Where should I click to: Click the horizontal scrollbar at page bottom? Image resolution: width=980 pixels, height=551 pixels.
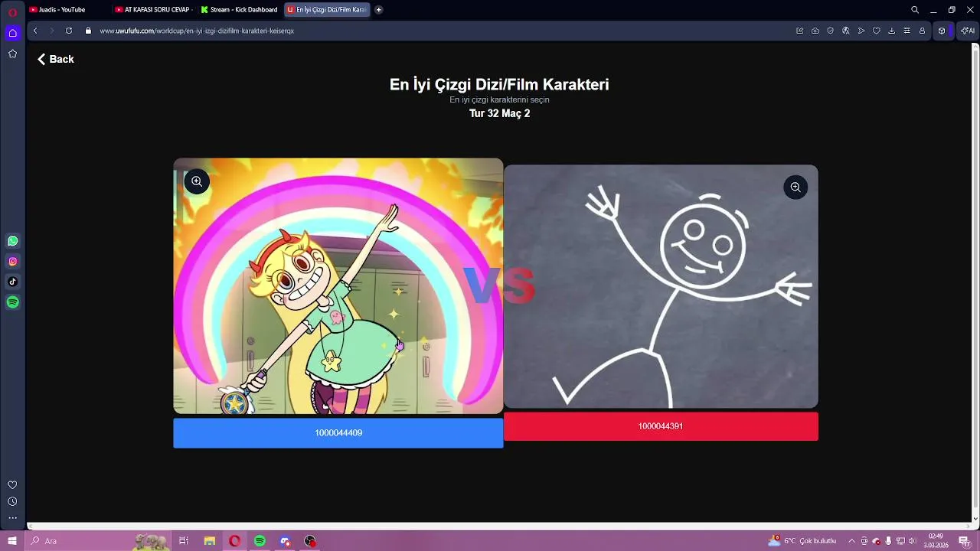pyautogui.click(x=499, y=526)
